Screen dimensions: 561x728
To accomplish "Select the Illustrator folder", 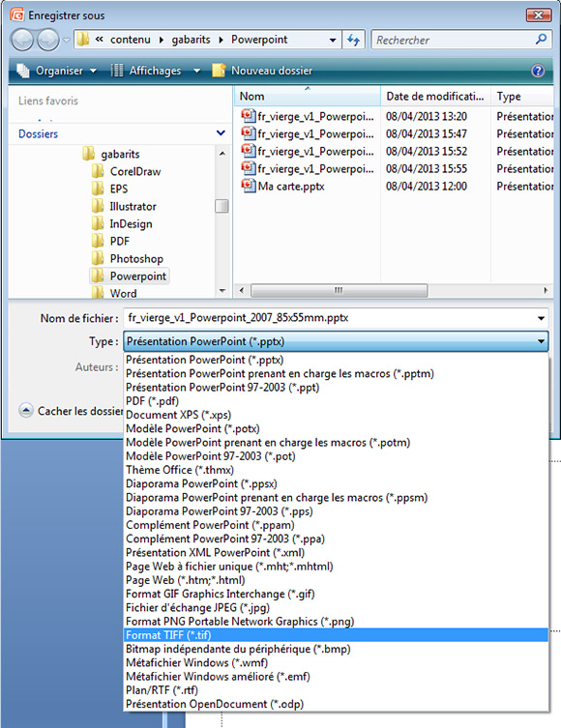I will click(124, 206).
